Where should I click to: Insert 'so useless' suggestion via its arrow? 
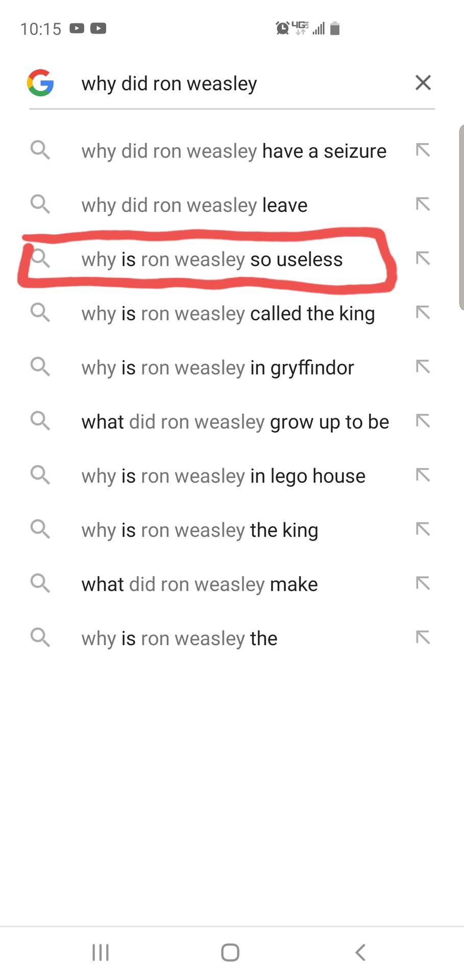[x=423, y=258]
